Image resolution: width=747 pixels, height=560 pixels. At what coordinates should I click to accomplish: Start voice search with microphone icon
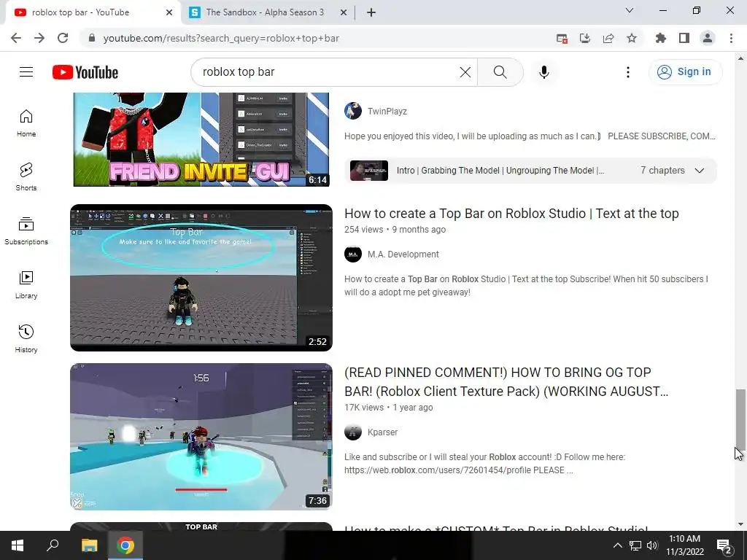543,72
